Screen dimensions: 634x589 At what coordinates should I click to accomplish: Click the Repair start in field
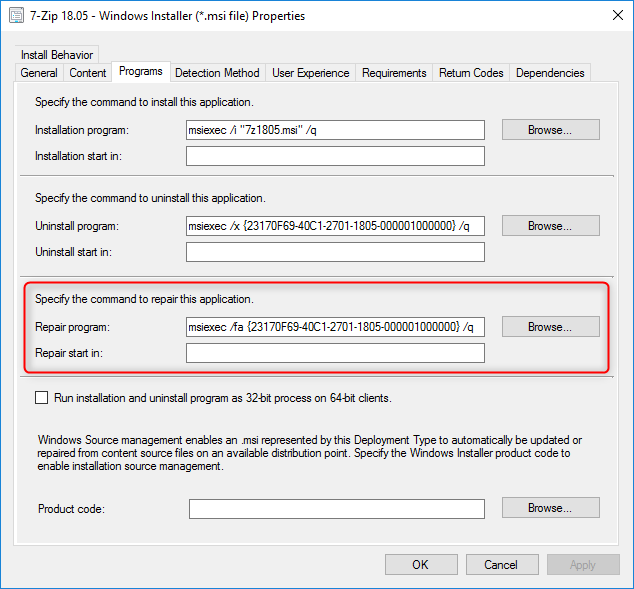(x=335, y=353)
